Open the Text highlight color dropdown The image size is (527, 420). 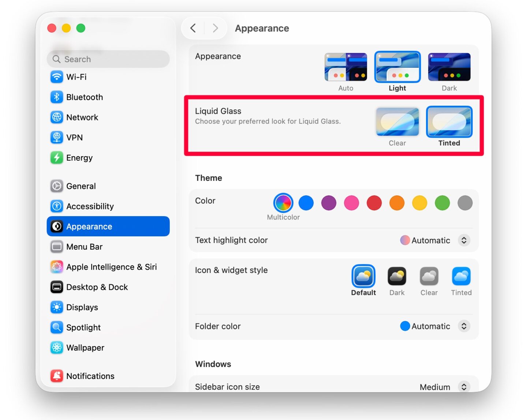tap(464, 240)
